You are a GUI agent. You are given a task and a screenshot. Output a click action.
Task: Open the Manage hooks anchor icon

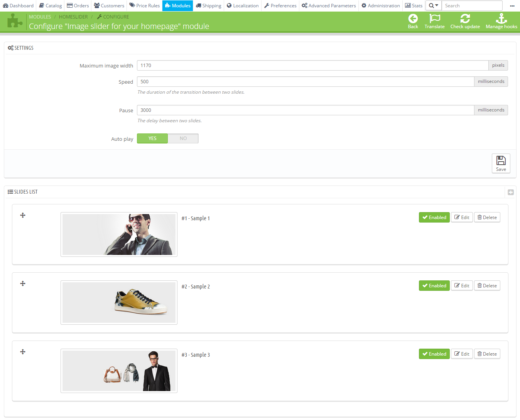click(x=501, y=19)
